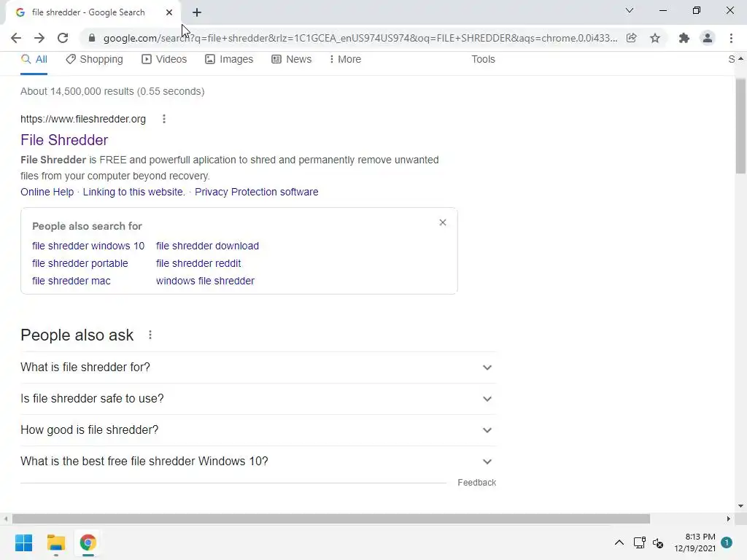
Task: Search for file shredder portable
Action: click(x=80, y=263)
